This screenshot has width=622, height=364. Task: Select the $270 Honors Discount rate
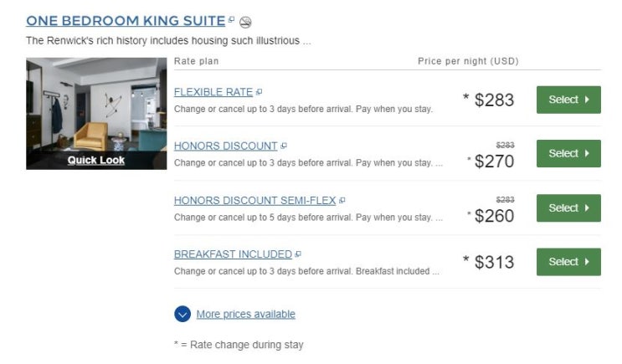[568, 153]
